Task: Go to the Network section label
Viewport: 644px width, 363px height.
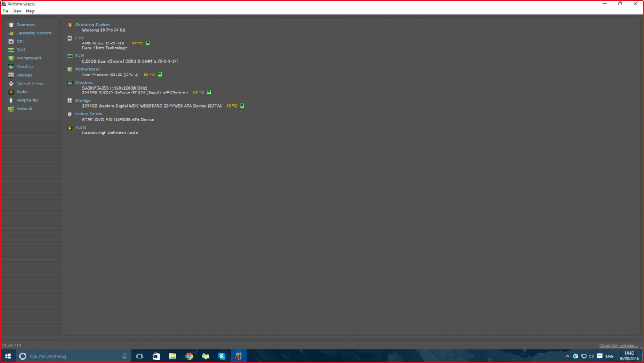Action: coord(24,108)
